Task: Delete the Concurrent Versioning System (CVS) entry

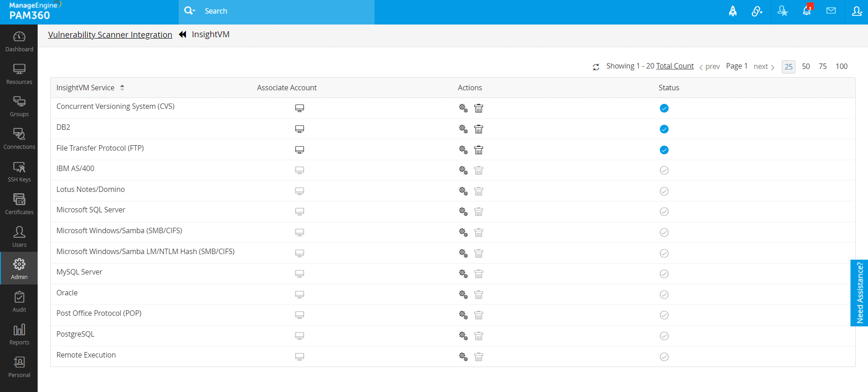Action: 478,108
